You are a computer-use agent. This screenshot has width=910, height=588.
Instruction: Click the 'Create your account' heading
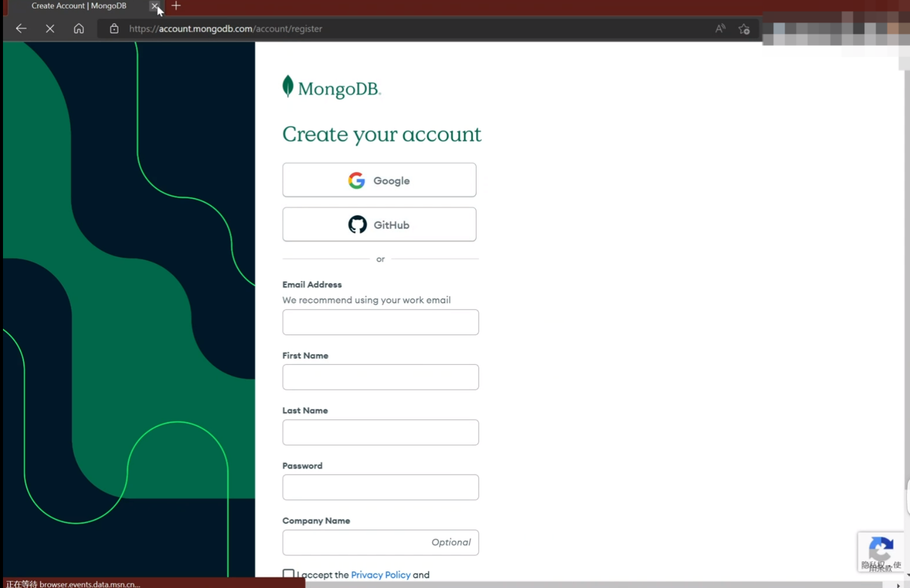coord(382,134)
